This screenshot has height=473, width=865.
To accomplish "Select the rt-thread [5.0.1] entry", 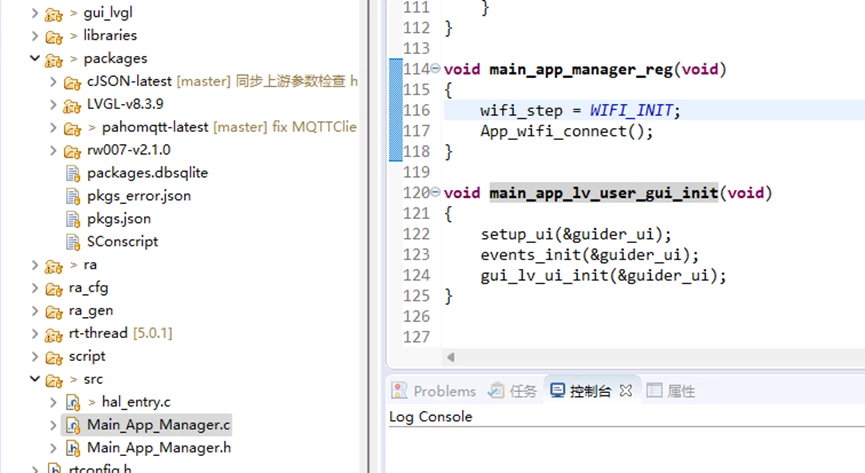I will pyautogui.click(x=120, y=334).
